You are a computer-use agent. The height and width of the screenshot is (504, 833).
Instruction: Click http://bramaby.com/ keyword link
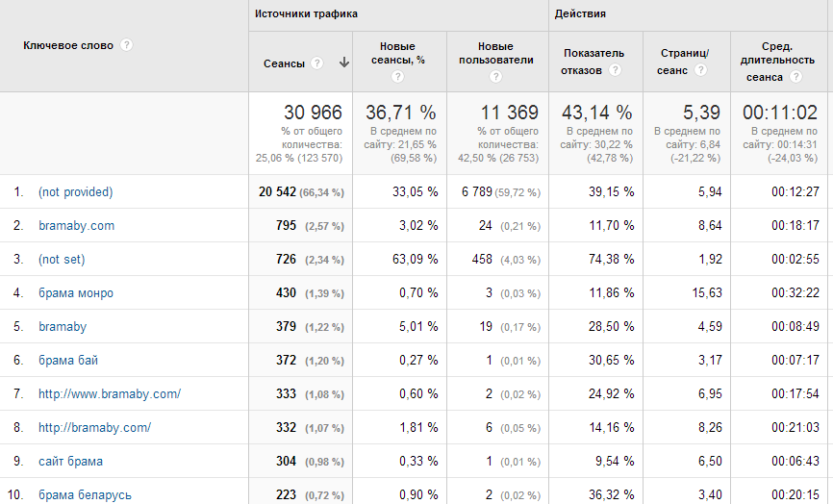point(94,428)
